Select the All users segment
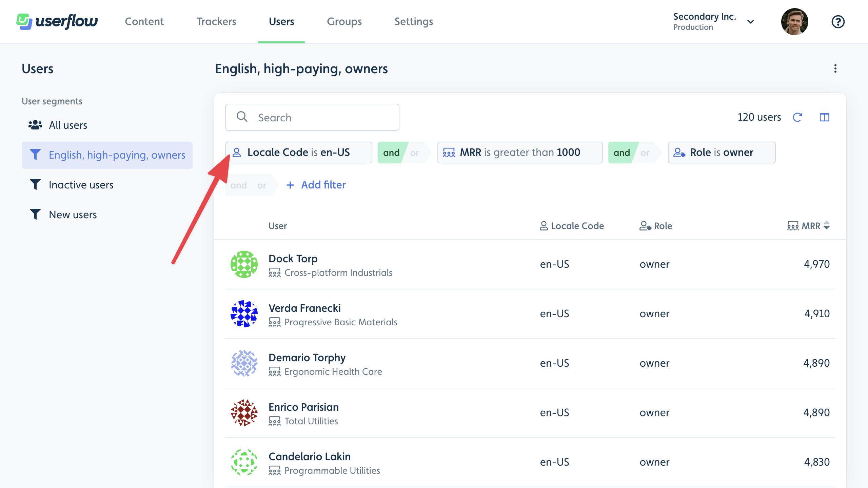The height and width of the screenshot is (488, 868). coord(107,125)
